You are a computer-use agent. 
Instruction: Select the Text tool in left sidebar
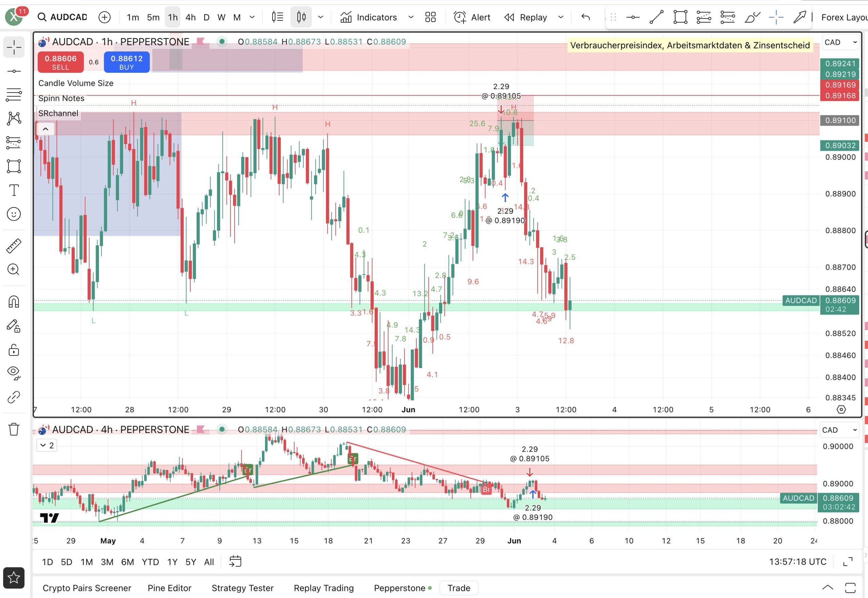(x=14, y=190)
